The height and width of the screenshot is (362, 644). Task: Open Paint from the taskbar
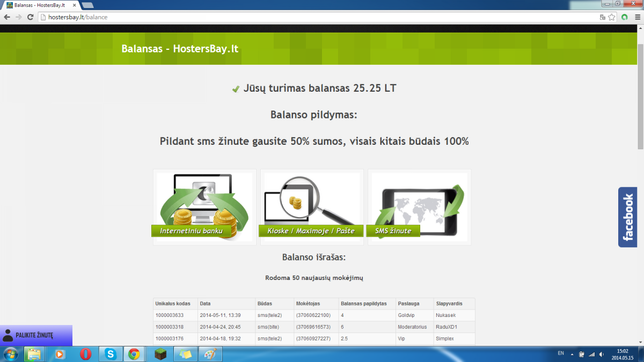coord(210,354)
